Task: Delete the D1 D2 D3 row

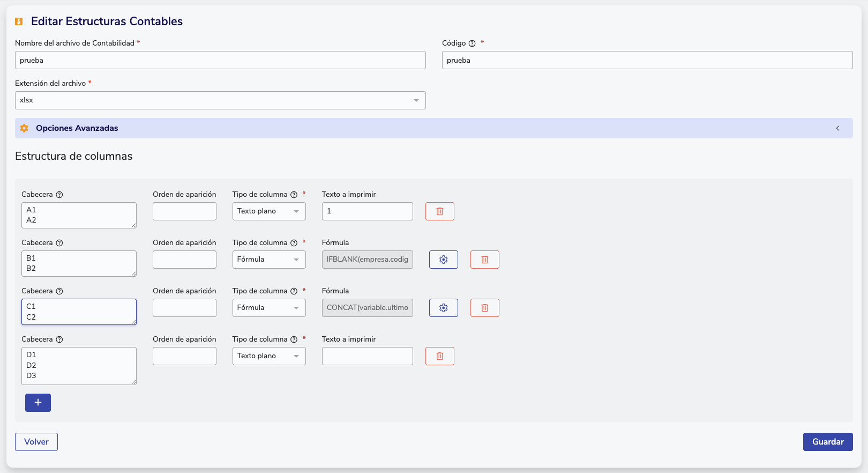Action: [x=439, y=356]
